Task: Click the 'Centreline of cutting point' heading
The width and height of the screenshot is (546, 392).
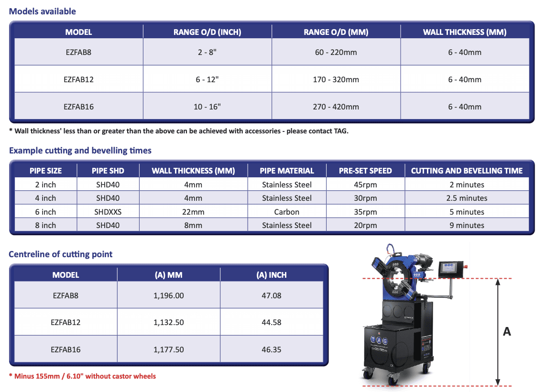Action: click(x=61, y=254)
